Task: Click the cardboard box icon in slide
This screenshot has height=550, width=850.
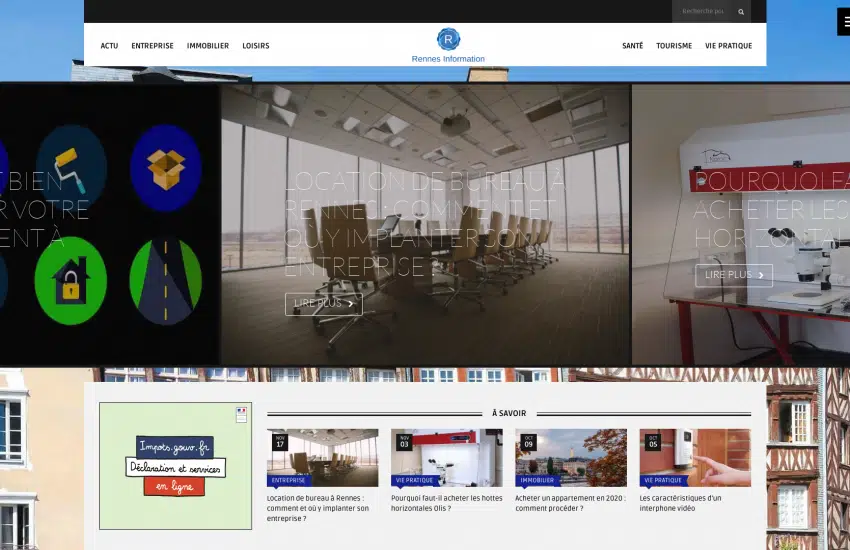Action: coord(166,168)
